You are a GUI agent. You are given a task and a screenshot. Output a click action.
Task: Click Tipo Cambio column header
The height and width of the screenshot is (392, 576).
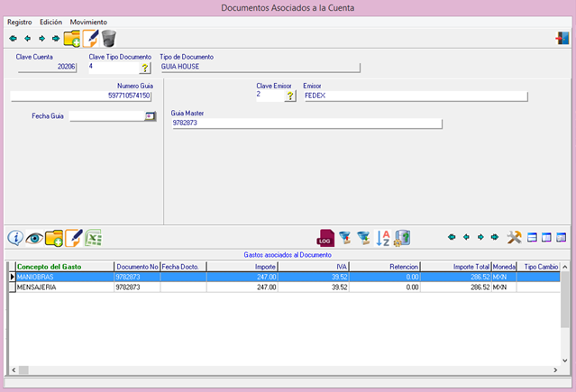pos(538,267)
